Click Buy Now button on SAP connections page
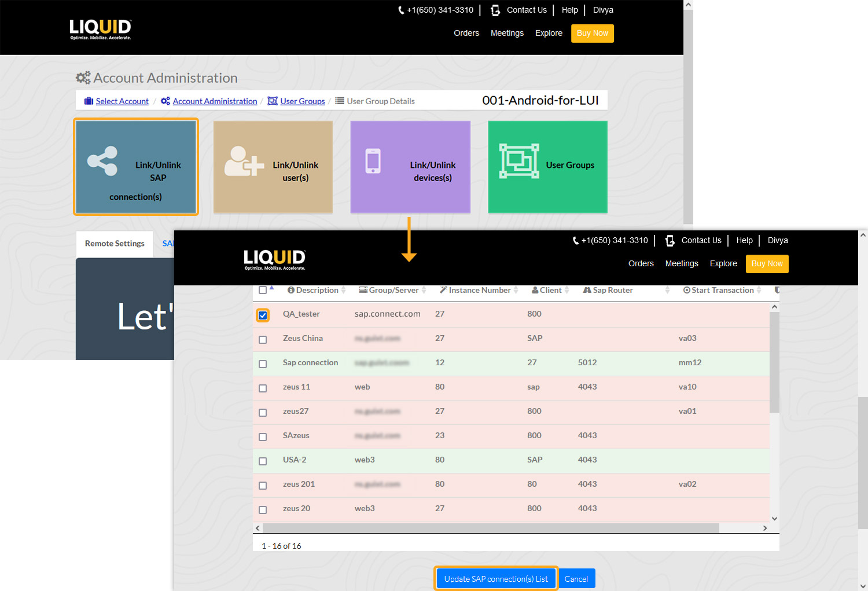This screenshot has width=868, height=591. pyautogui.click(x=767, y=264)
